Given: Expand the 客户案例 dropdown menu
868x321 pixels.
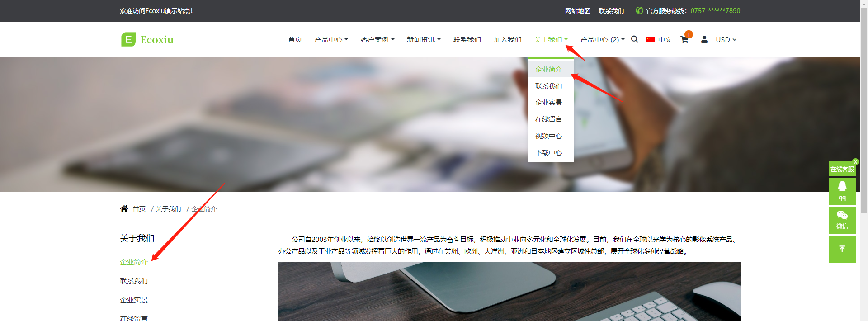Looking at the screenshot, I should (x=377, y=40).
